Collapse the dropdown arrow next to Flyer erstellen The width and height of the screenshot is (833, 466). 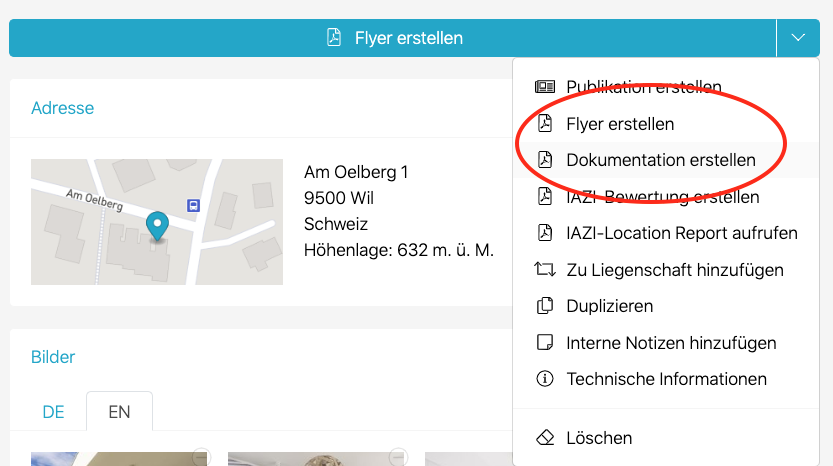coord(797,38)
